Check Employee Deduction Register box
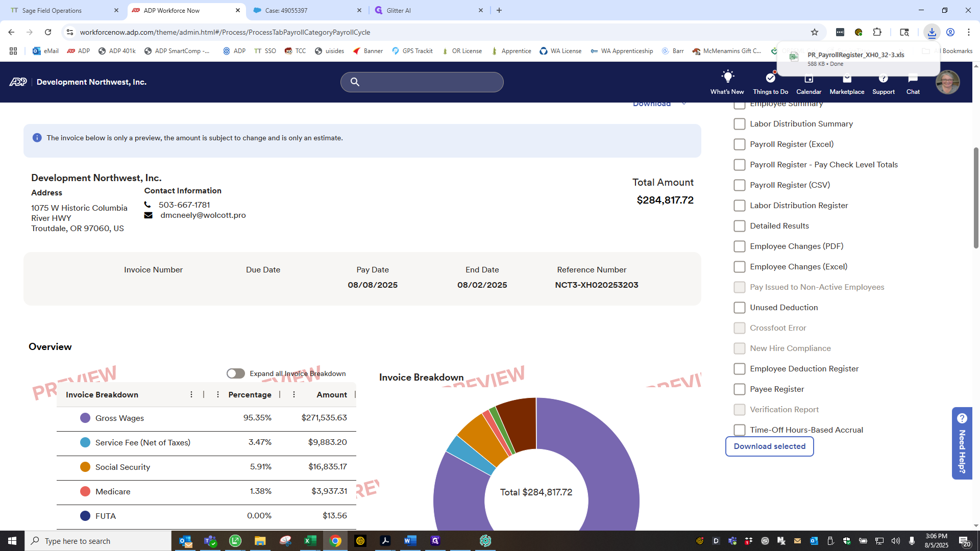This screenshot has height=551, width=980. (x=739, y=369)
